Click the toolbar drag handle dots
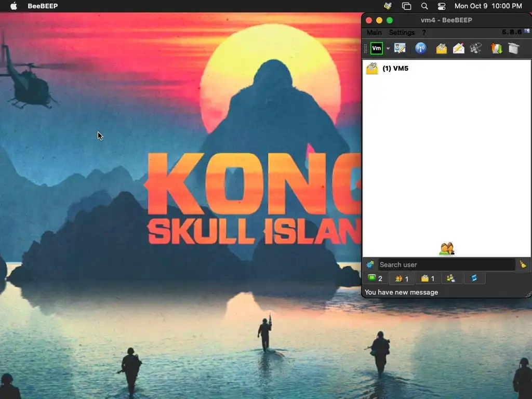532x399 pixels. 365,48
